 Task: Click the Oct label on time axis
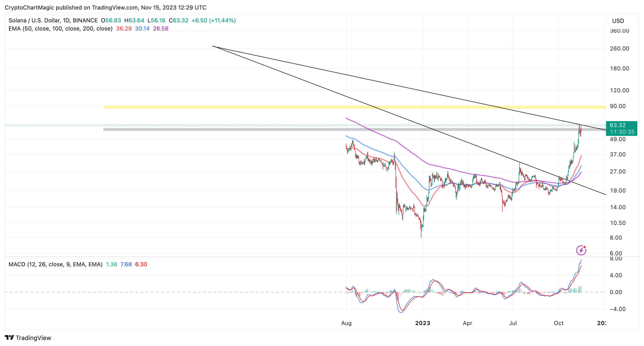click(x=558, y=323)
